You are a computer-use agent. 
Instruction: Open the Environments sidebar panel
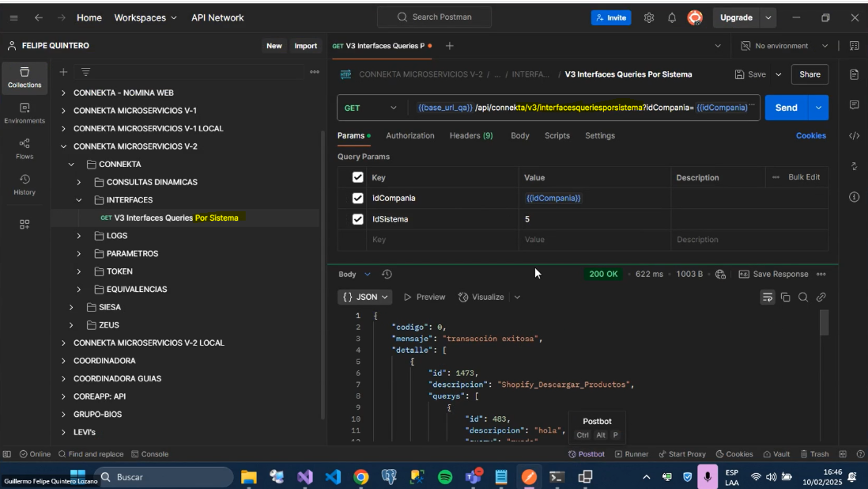[25, 112]
